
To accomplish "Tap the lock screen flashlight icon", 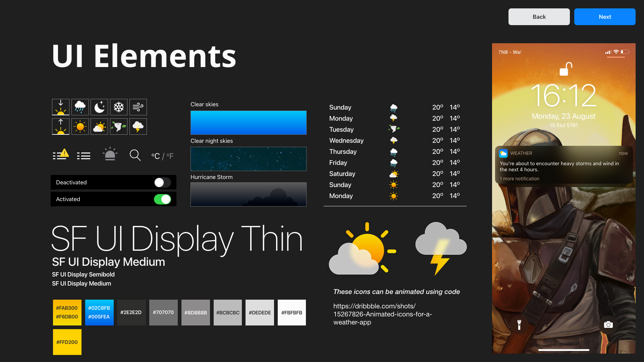I will click(519, 324).
